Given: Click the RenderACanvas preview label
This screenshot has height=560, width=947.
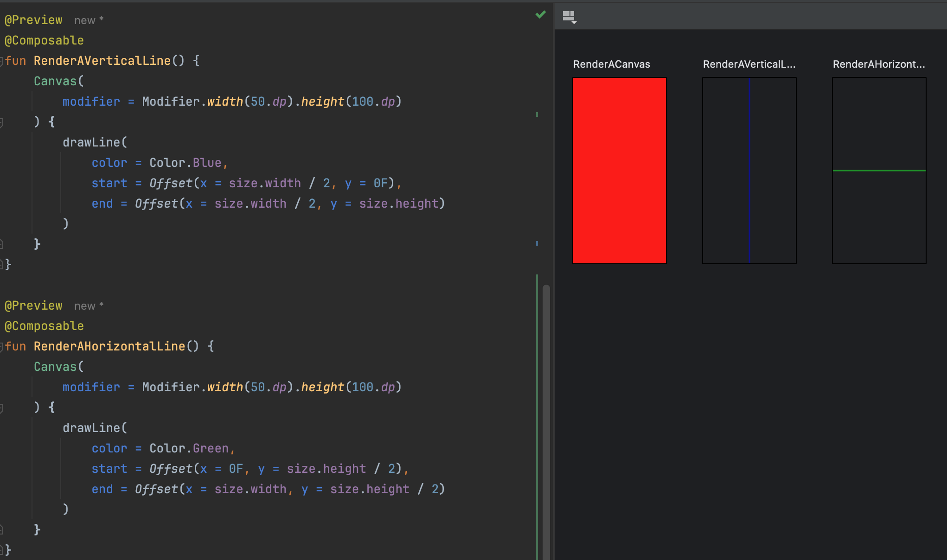Looking at the screenshot, I should pos(612,64).
